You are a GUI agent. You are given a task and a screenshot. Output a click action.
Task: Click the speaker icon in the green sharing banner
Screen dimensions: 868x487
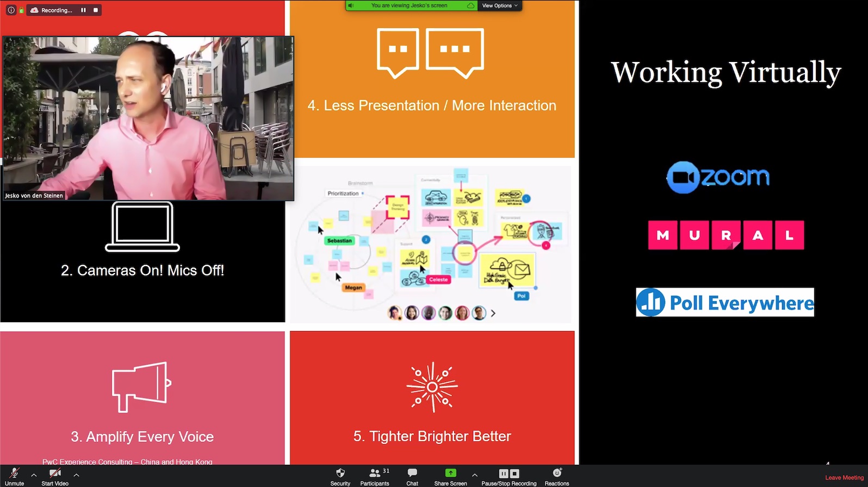click(x=351, y=5)
